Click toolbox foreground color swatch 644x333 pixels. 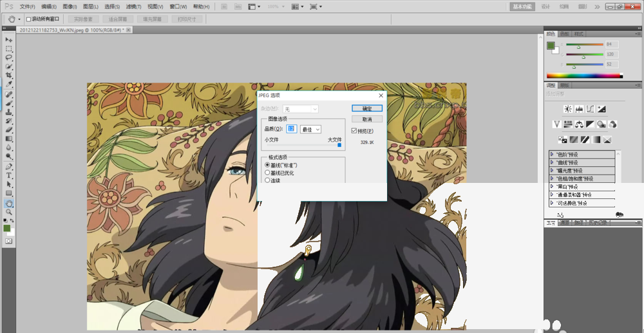(7, 228)
